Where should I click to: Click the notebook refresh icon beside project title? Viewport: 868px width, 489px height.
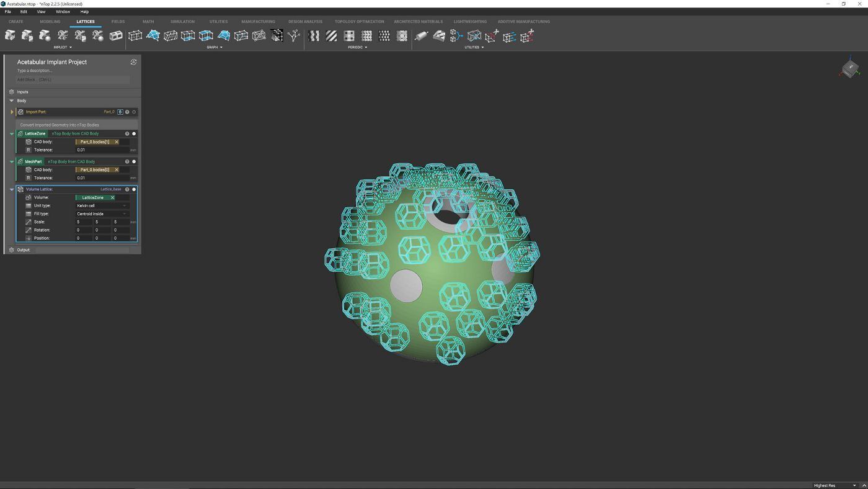133,62
